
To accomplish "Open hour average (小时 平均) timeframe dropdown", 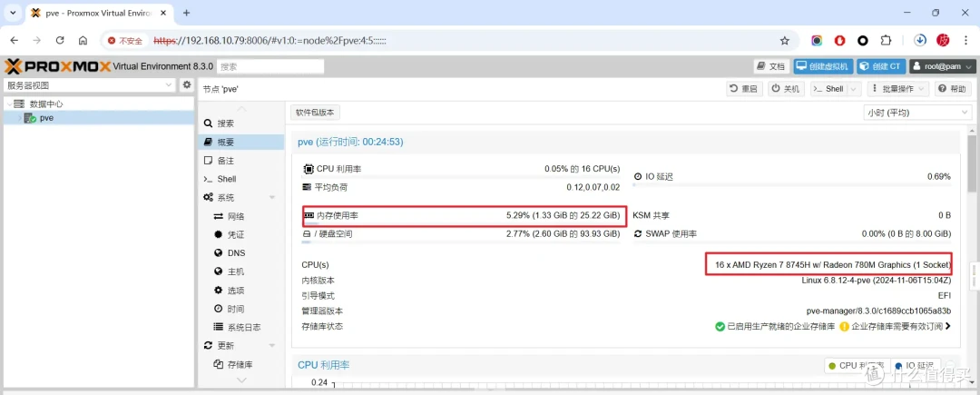I will click(916, 113).
